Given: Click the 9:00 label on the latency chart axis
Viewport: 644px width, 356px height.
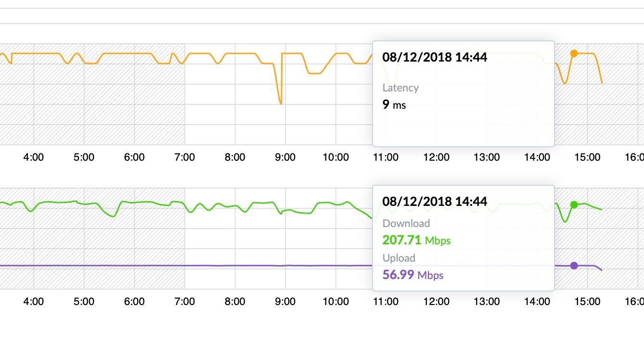Looking at the screenshot, I should pos(285,157).
